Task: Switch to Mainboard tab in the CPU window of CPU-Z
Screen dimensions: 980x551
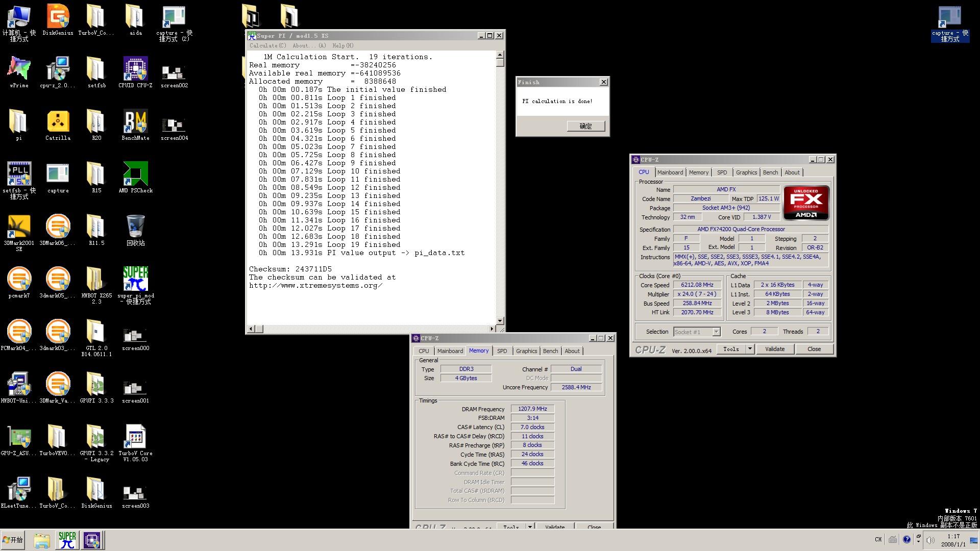Action: (670, 172)
